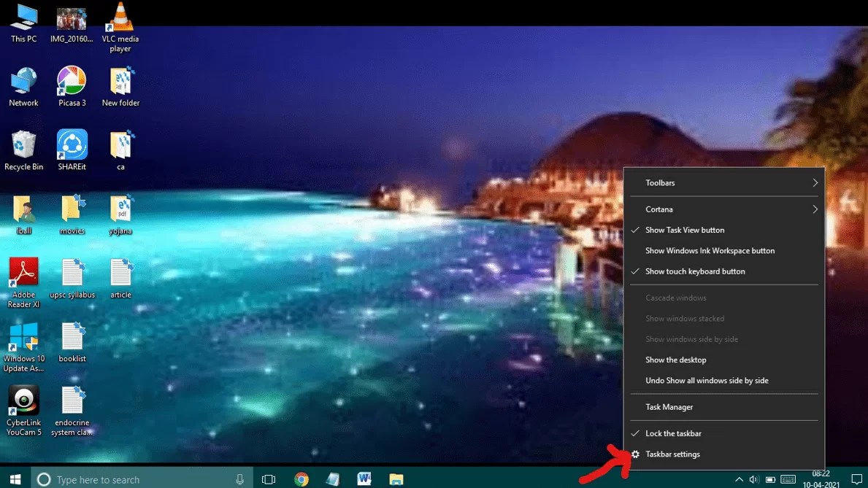Viewport: 868px width, 488px height.
Task: Disable Show touch keyboard button
Action: (x=694, y=271)
